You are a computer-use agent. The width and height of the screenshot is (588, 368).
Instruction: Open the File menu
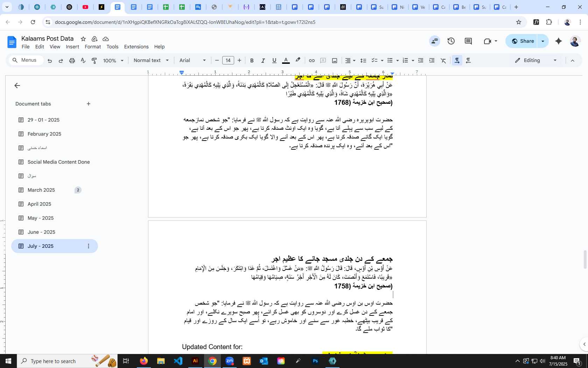pyautogui.click(x=26, y=47)
